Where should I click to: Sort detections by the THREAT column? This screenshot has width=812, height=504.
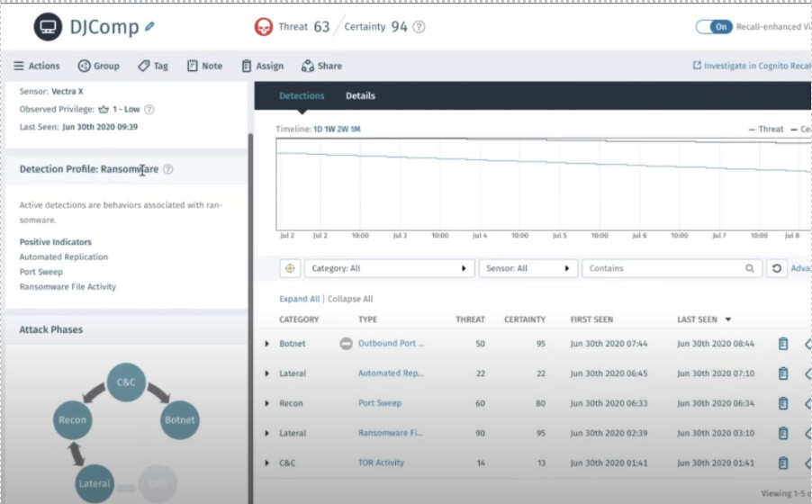tap(470, 319)
